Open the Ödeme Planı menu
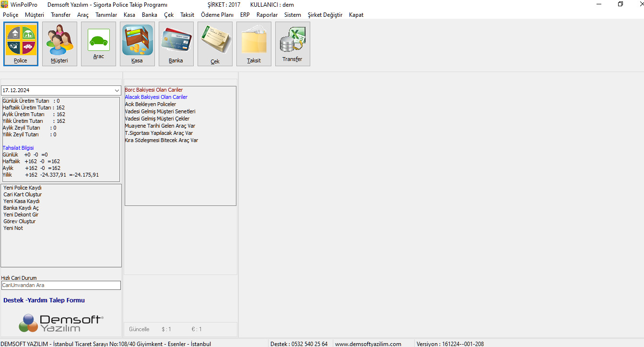The image size is (644, 347). tap(217, 15)
